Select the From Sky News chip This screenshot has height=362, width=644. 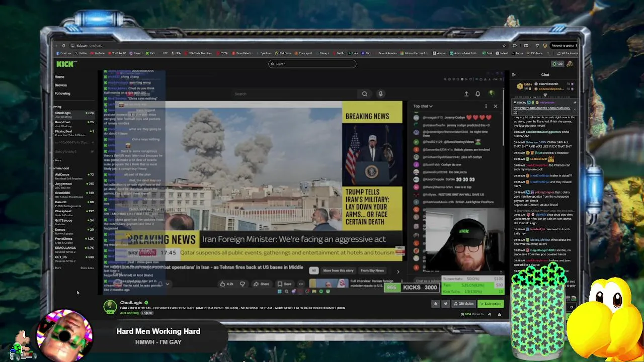pyautogui.click(x=372, y=270)
